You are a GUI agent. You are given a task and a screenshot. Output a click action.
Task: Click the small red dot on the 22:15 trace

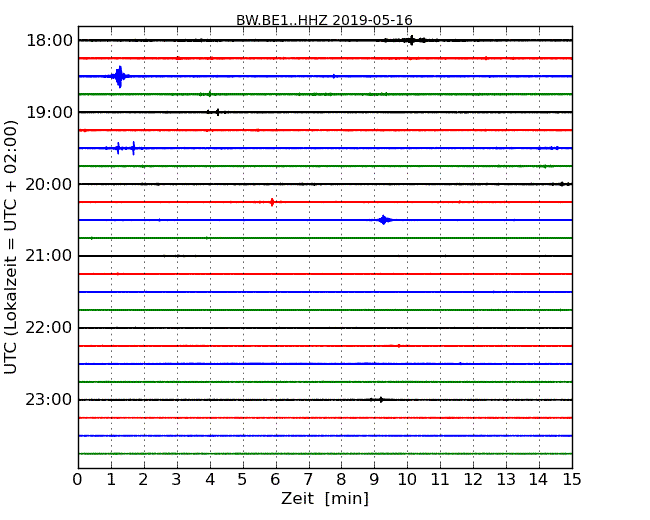pos(399,346)
